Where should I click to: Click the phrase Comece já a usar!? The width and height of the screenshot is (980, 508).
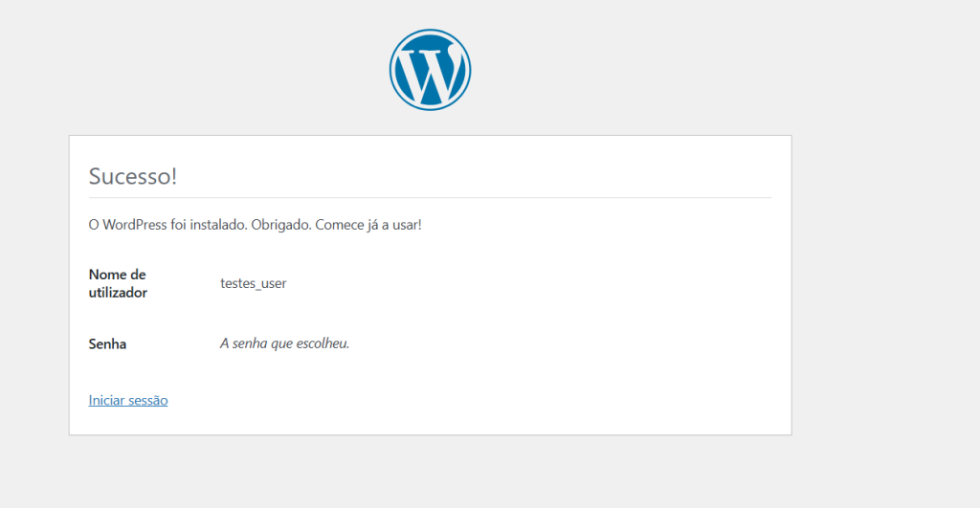[371, 225]
